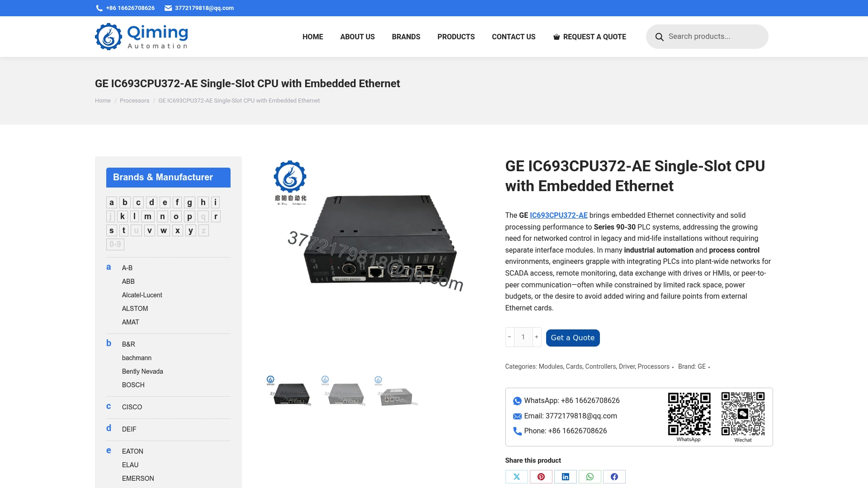The width and height of the screenshot is (868, 488).
Task: Open EMERSON brand link
Action: pyautogui.click(x=138, y=479)
